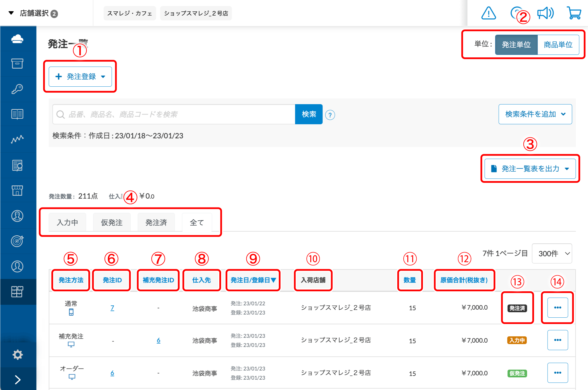Click the search help question mark icon

(330, 115)
